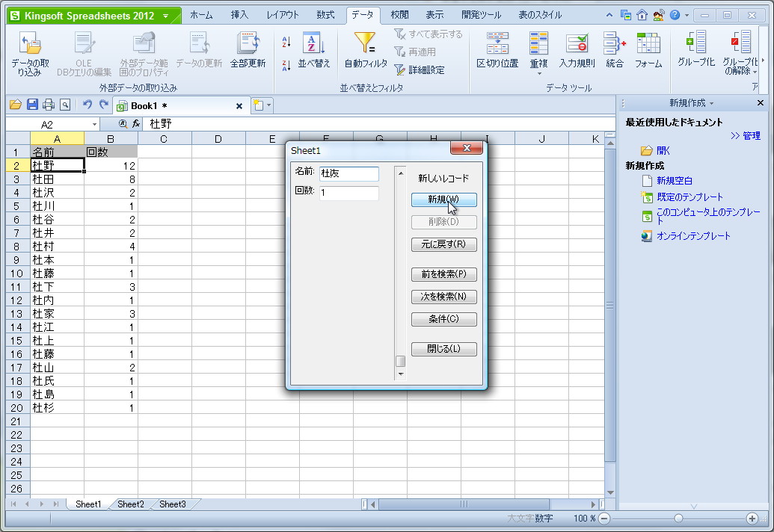Viewport: 774px width, 532px height.
Task: Click the データの取り込み import data icon
Action: point(30,53)
